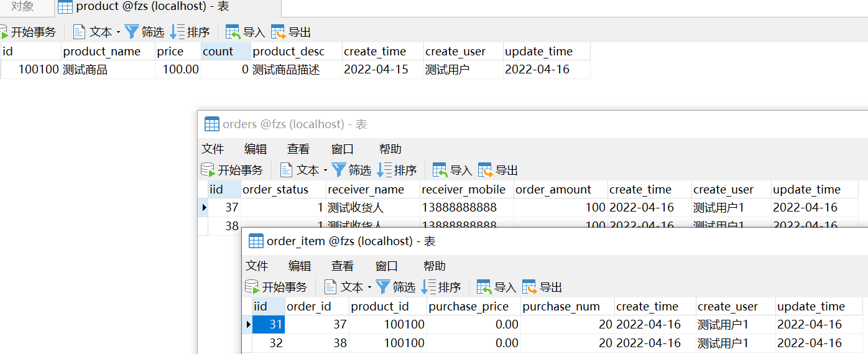
Task: Click price column header in product table
Action: (178, 52)
